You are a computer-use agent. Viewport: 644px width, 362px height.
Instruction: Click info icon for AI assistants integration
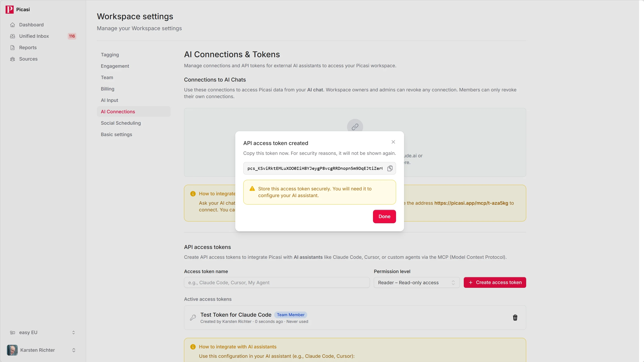click(193, 347)
